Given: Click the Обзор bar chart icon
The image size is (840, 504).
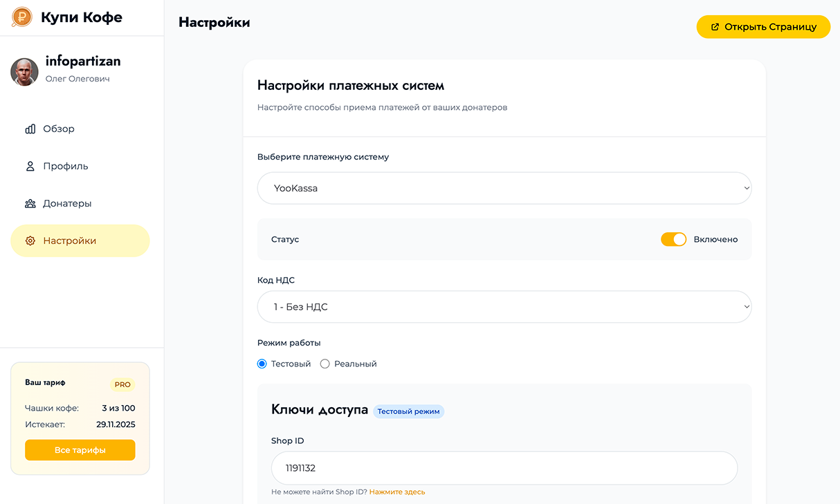Looking at the screenshot, I should pos(30,129).
